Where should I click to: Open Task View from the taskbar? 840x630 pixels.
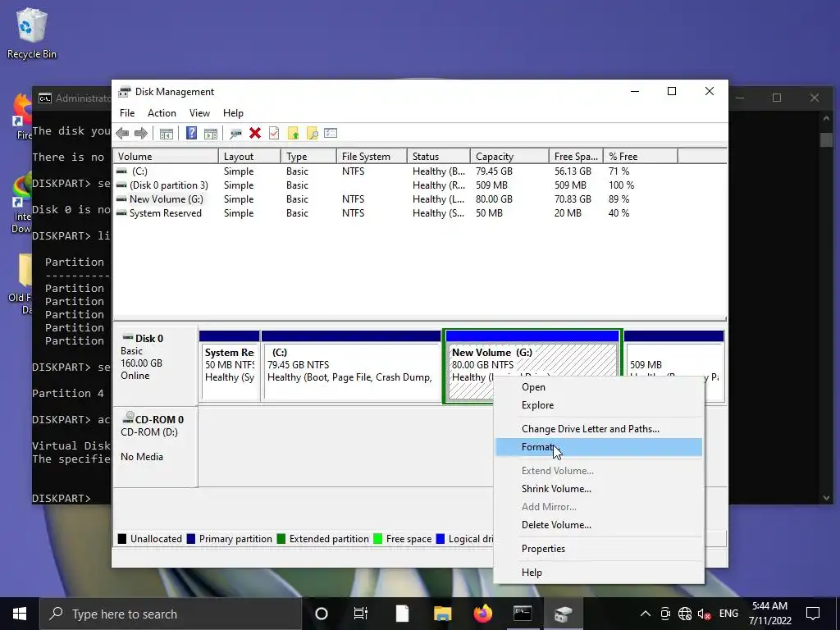[x=361, y=614]
